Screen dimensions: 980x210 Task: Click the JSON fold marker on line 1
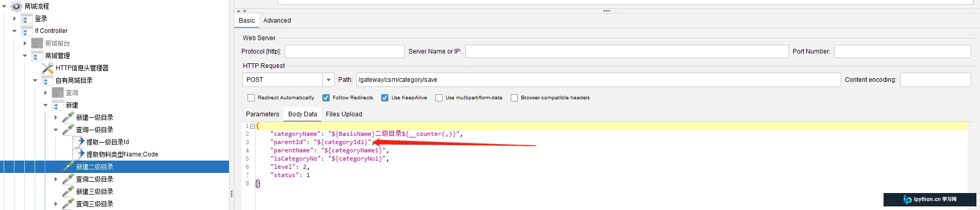click(x=252, y=126)
